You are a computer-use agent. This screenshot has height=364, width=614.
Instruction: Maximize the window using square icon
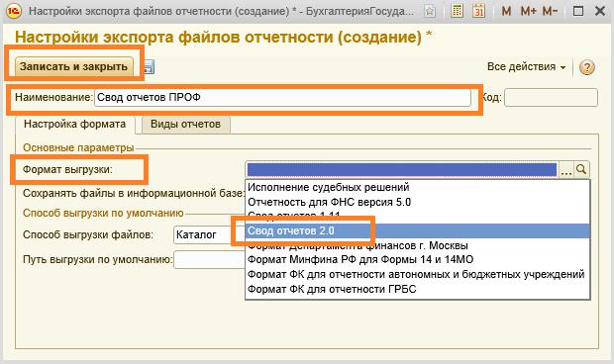(578, 11)
